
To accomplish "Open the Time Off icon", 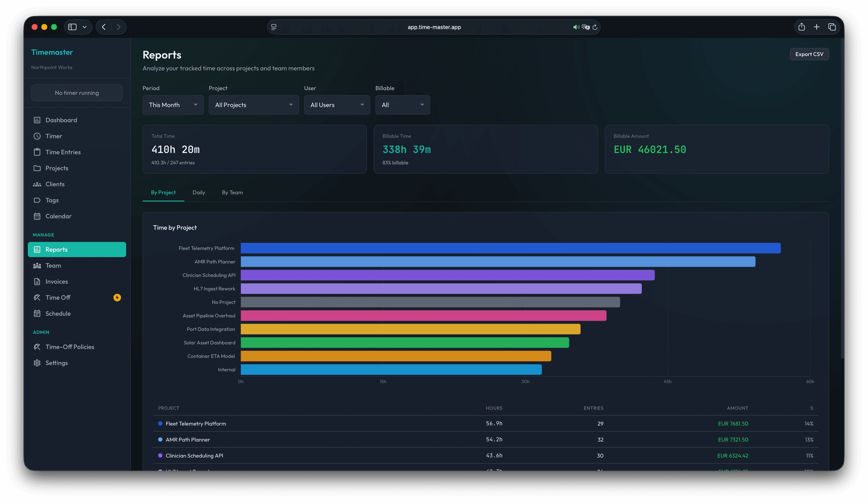I will tap(37, 298).
